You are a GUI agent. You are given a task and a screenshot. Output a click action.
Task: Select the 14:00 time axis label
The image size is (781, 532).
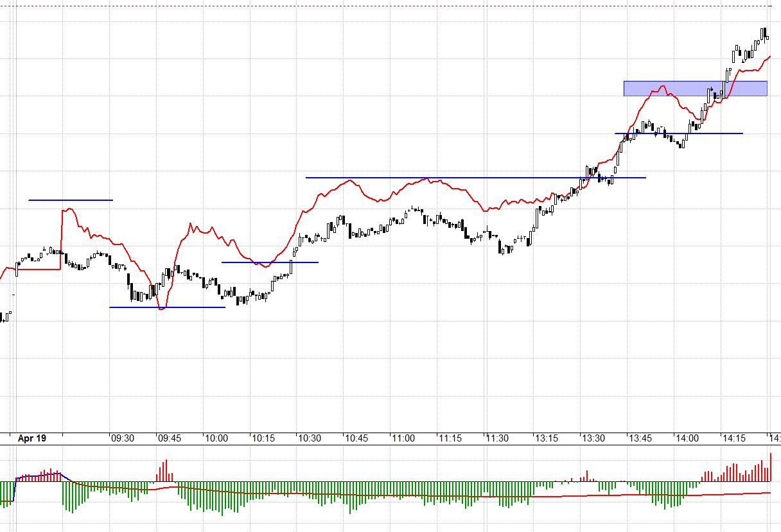click(x=687, y=438)
